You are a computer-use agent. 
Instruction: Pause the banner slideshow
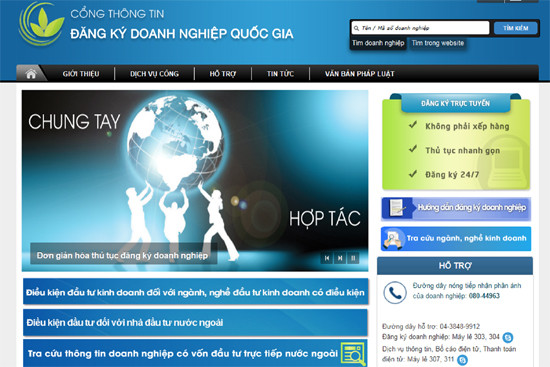[x=353, y=258]
